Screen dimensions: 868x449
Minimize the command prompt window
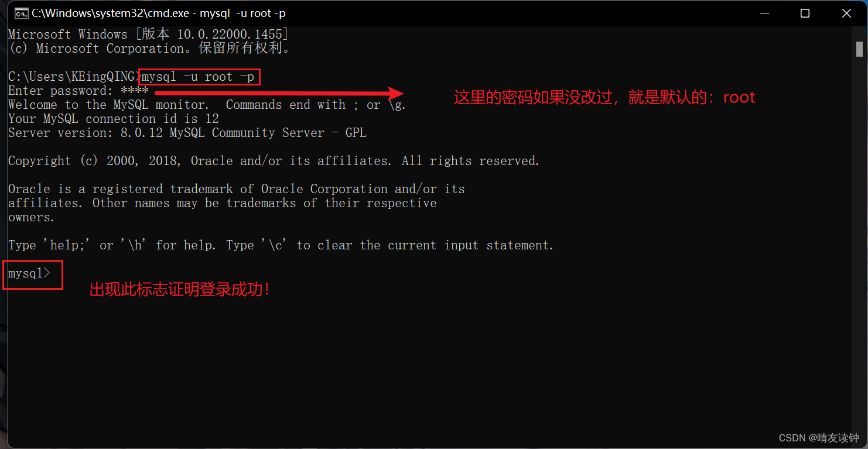[x=764, y=13]
